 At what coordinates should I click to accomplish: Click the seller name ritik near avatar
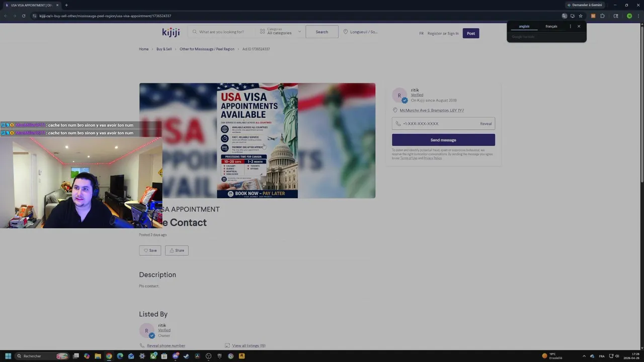click(x=415, y=90)
